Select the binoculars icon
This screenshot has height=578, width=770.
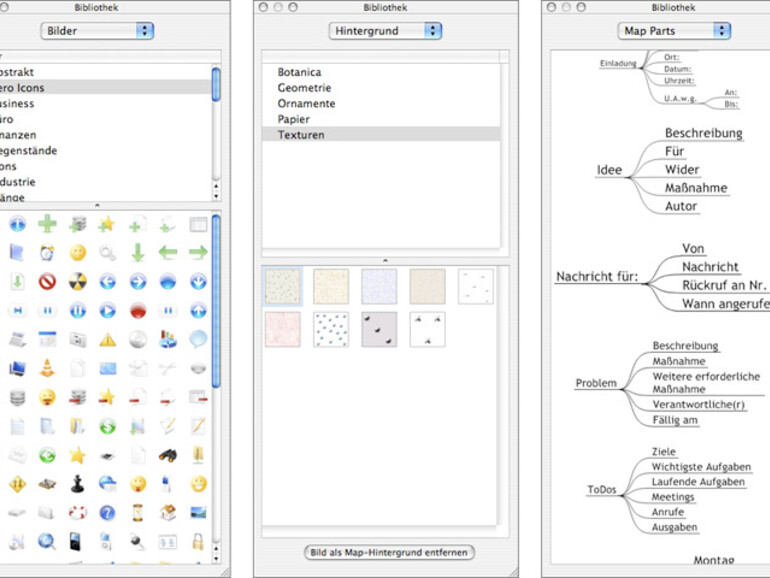pos(168,455)
